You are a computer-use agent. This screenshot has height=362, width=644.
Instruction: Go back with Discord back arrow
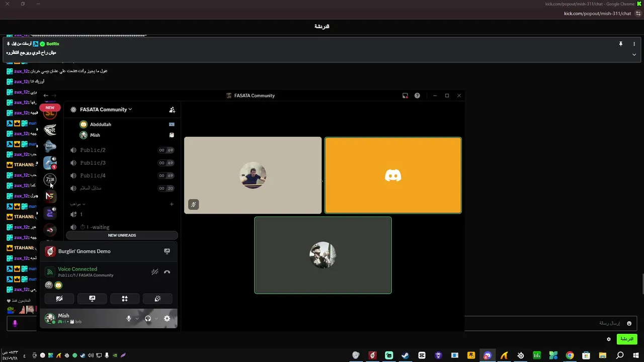click(46, 96)
